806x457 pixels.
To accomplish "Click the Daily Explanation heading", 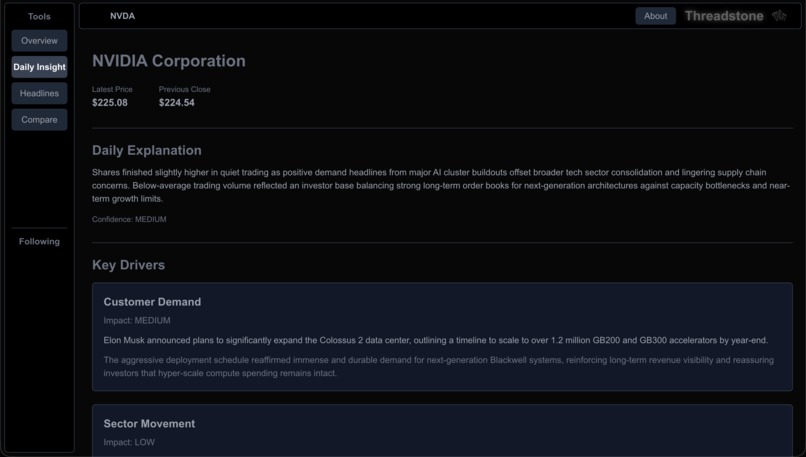I will coord(146,150).
